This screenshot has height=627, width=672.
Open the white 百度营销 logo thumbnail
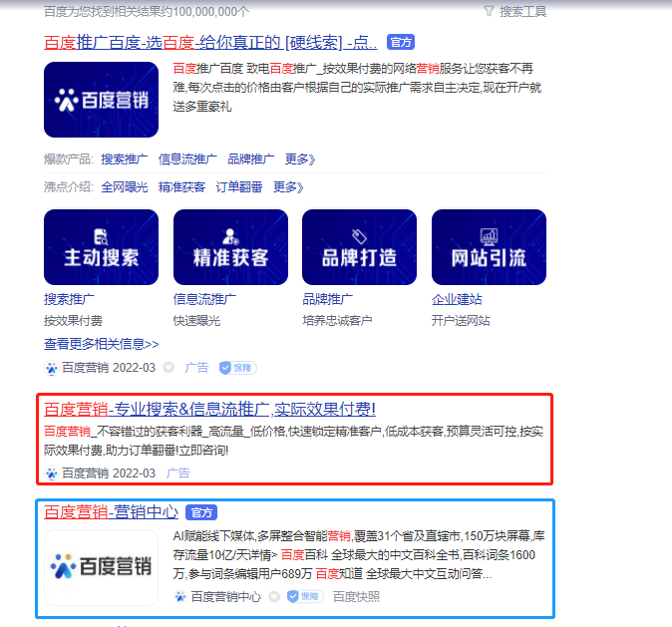(x=101, y=567)
